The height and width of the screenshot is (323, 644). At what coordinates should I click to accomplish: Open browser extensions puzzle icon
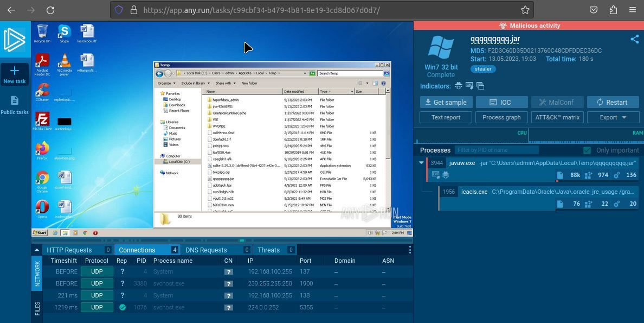[613, 10]
